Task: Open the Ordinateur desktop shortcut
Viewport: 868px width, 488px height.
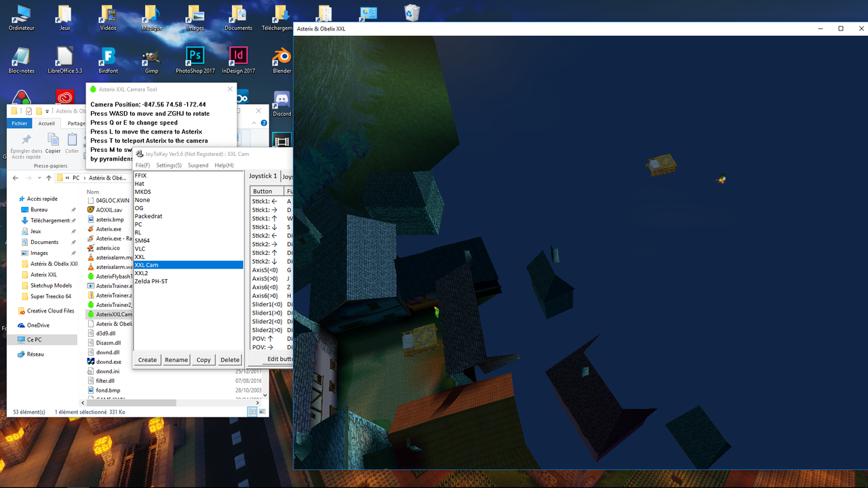Action: pyautogui.click(x=21, y=18)
